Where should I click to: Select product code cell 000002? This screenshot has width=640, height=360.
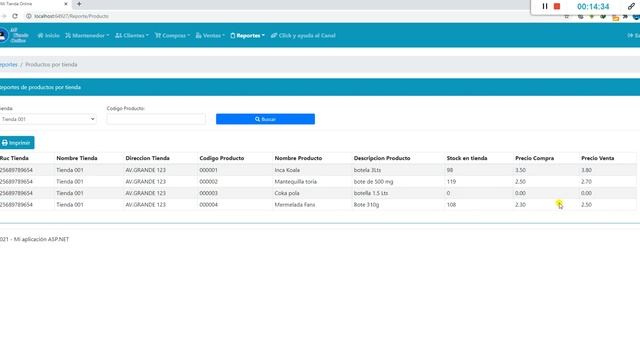pos(209,182)
